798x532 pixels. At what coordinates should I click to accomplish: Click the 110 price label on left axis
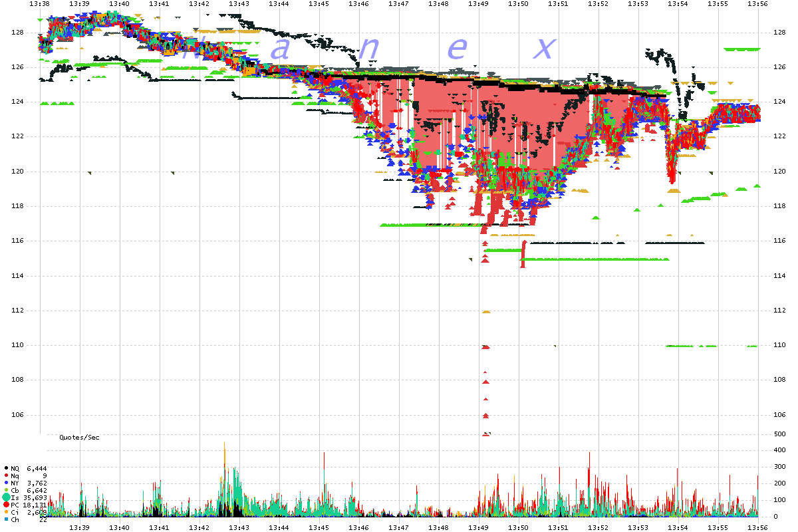(x=17, y=345)
